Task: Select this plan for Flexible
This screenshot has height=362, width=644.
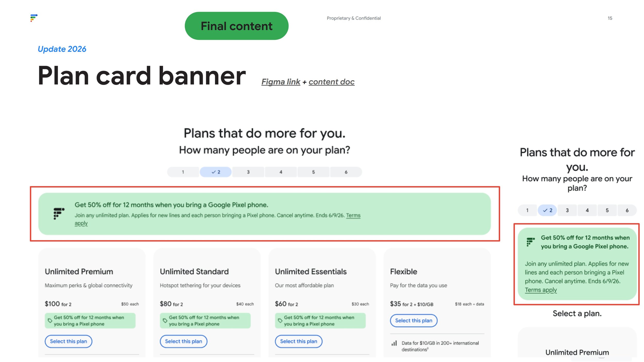Action: coord(414,321)
